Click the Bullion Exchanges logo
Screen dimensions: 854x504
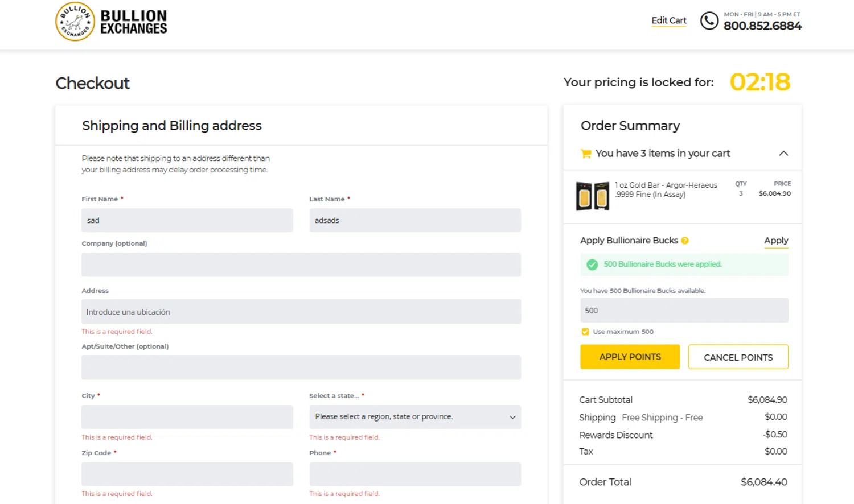[x=111, y=22]
